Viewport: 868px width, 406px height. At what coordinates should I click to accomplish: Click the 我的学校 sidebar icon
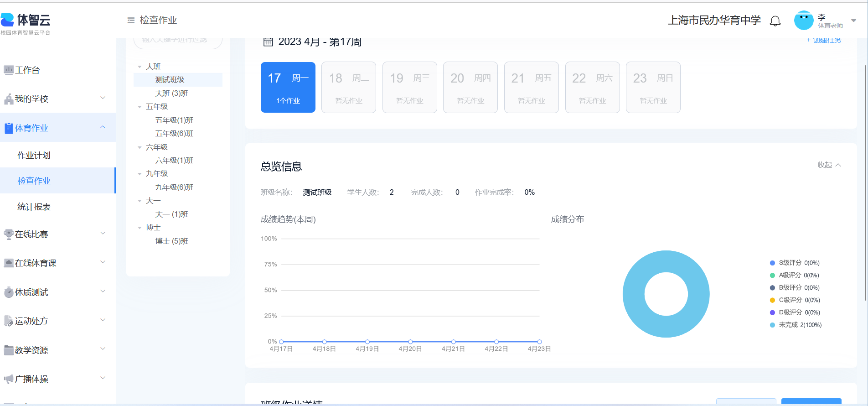pyautogui.click(x=9, y=99)
